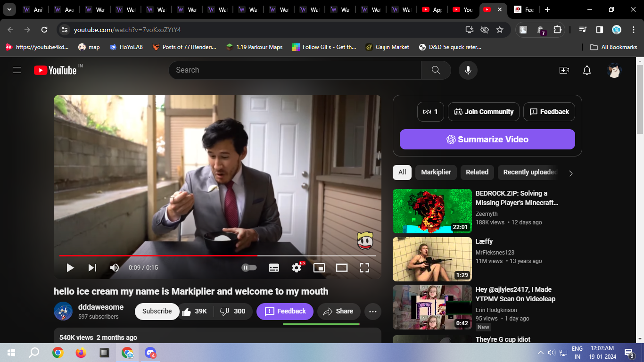Subscribe to dddawesome
Screen dimensions: 644x362
point(157,312)
